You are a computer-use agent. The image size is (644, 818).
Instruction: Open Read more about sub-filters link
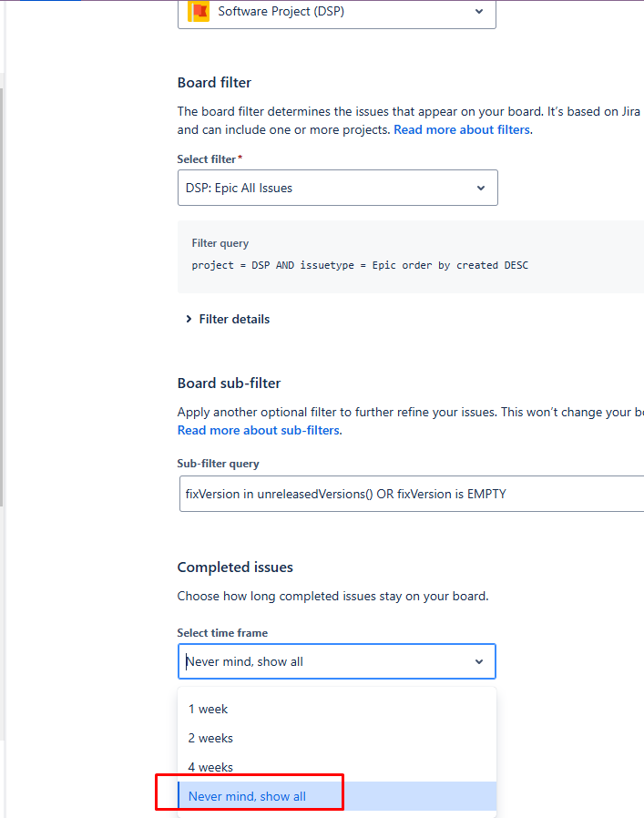pyautogui.click(x=260, y=430)
